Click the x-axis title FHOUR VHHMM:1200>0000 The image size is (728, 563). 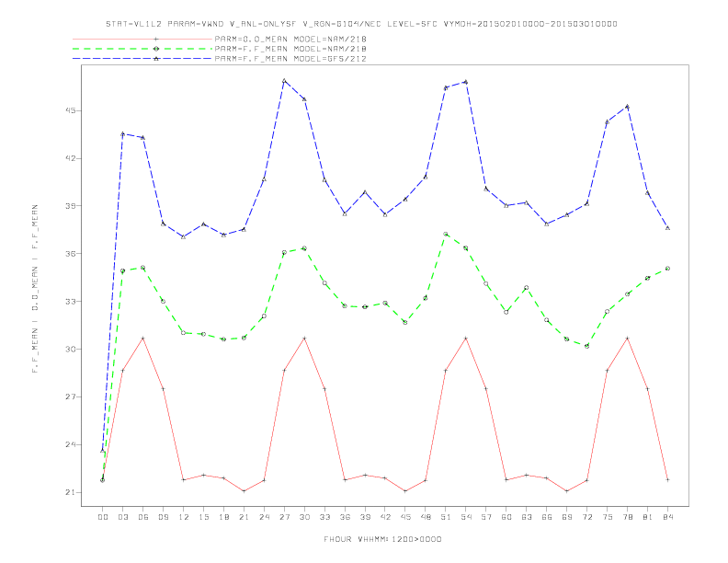tap(382, 539)
